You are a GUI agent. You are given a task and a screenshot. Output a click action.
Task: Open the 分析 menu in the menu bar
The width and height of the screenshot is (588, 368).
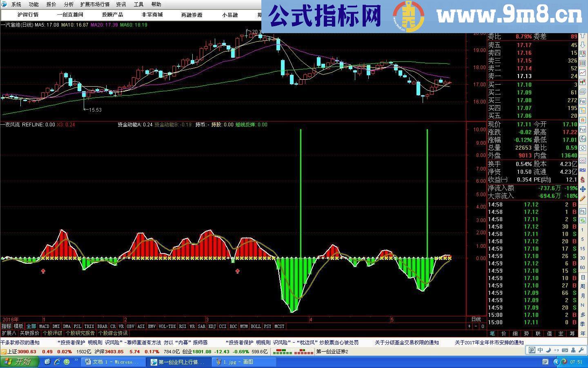[69, 4]
